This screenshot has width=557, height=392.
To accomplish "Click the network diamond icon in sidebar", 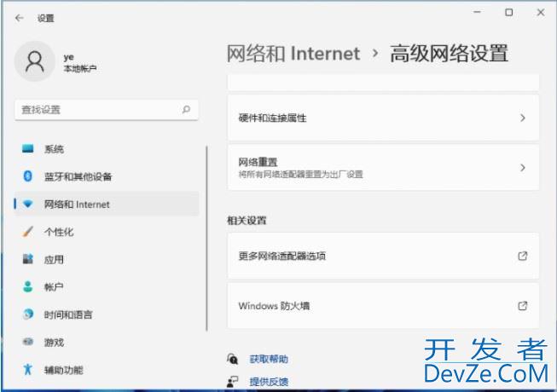I will 27,204.
